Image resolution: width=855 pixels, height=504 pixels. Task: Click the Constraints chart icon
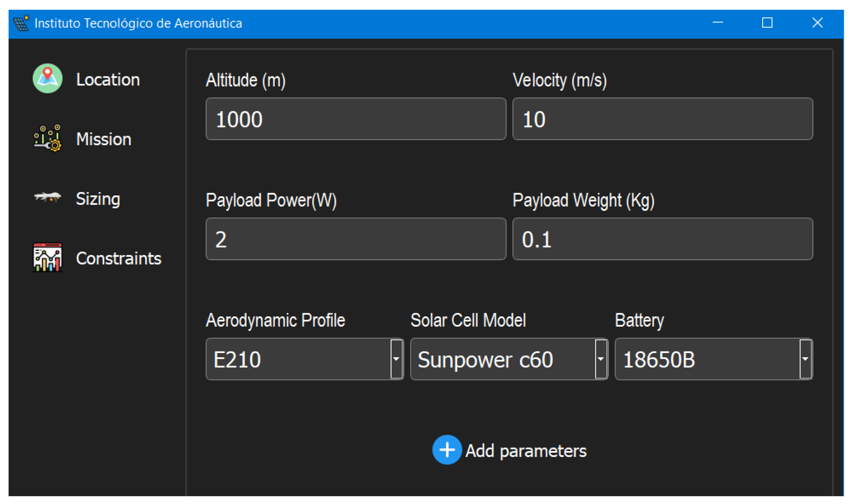(x=47, y=257)
